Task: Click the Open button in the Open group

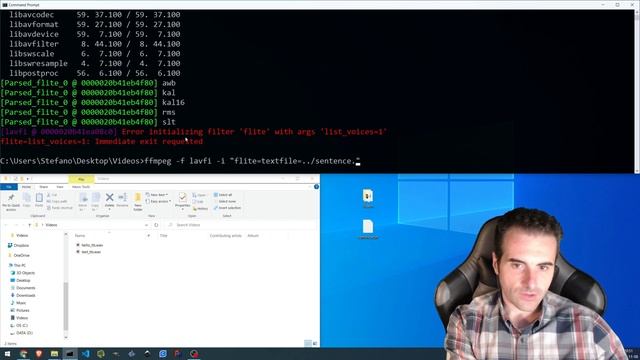Action: point(200,195)
